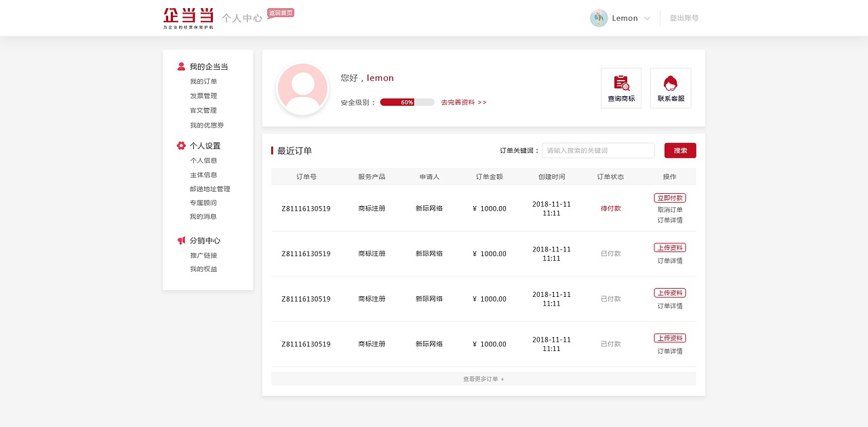868x427 pixels.
Task: Open the profile avatar in the content area
Action: 302,88
